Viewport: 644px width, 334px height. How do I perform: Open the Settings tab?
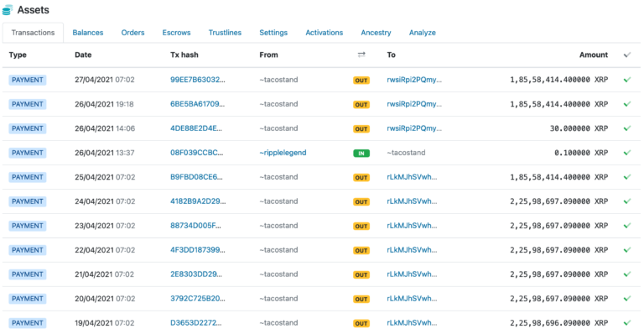(273, 33)
